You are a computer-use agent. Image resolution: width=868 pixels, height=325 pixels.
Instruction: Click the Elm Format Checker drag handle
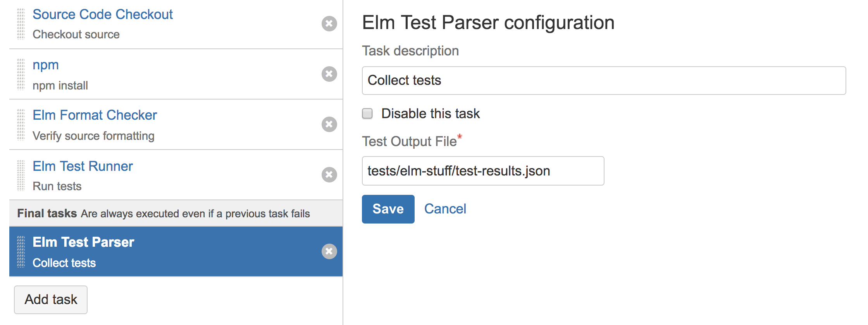[x=21, y=125]
